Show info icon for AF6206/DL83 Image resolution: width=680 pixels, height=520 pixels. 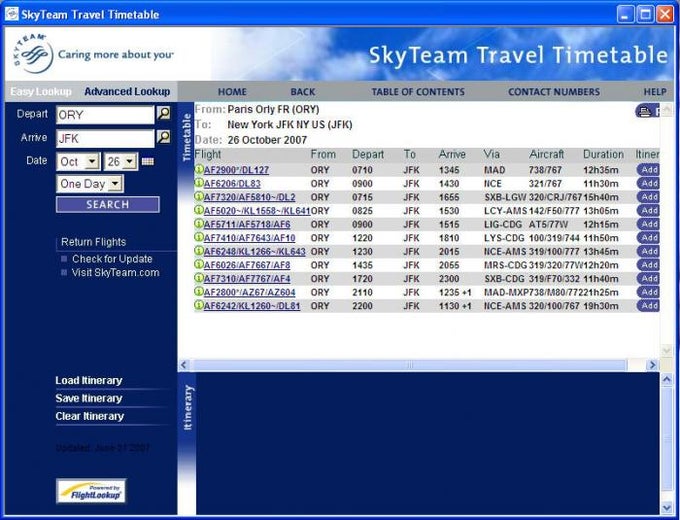click(x=199, y=183)
